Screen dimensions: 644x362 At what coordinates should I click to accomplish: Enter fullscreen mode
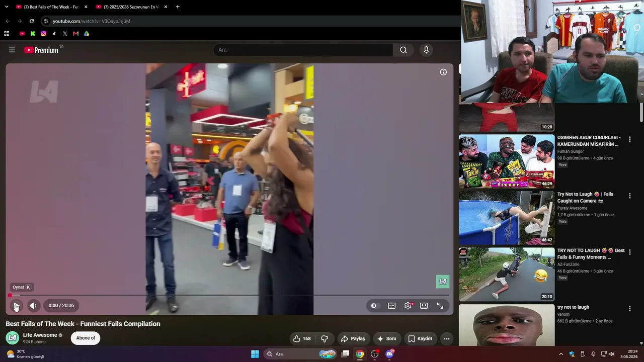(440, 306)
